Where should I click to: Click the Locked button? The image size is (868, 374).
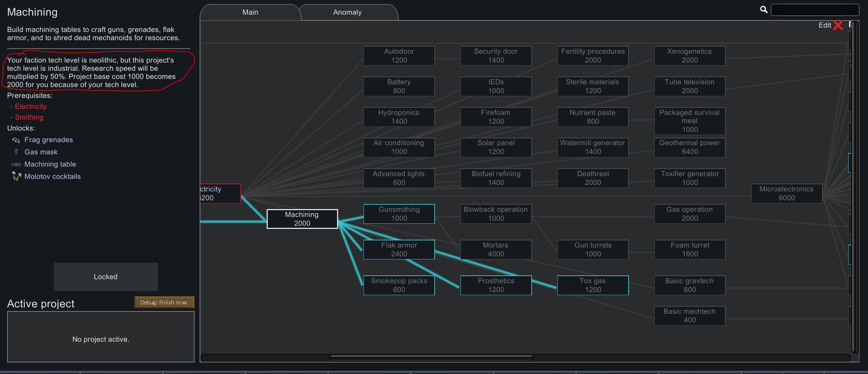click(106, 277)
